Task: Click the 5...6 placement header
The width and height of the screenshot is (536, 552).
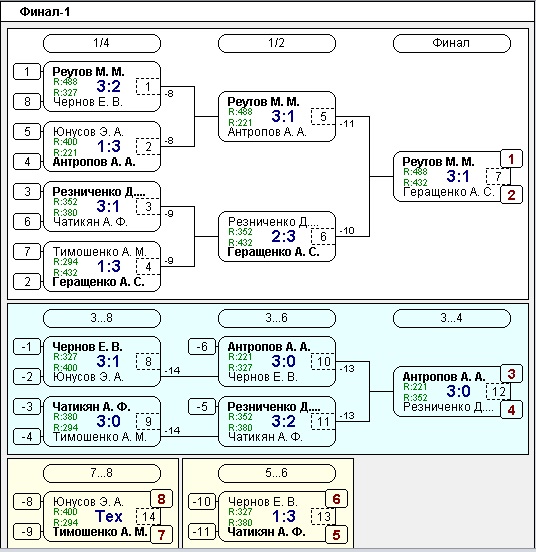Action: pyautogui.click(x=277, y=473)
